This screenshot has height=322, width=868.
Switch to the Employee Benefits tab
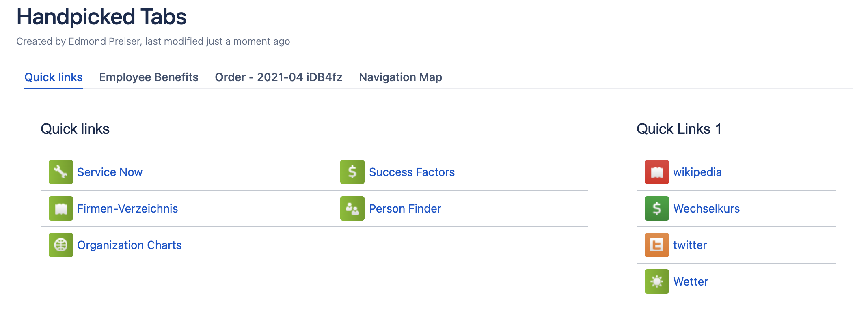(149, 77)
